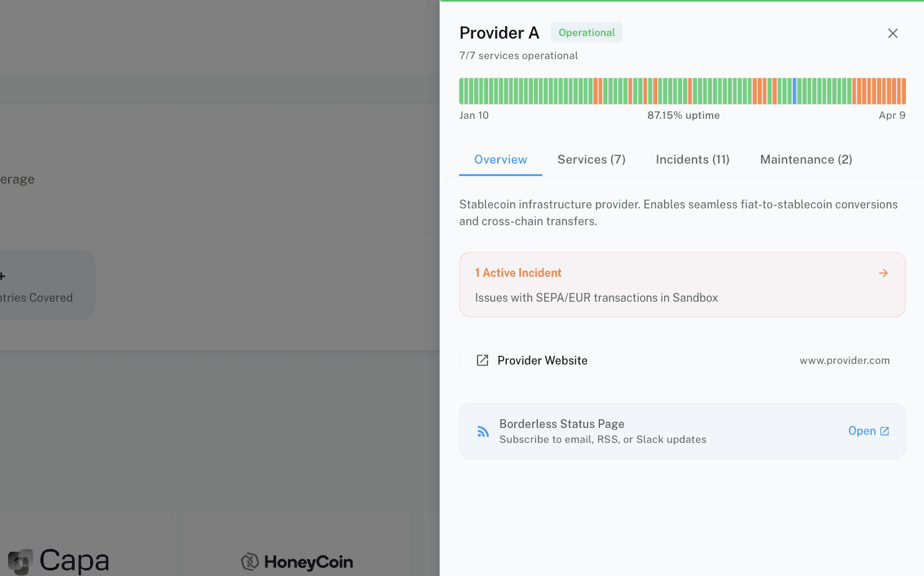Click the orange arrow on the Active Incident card
Image resolution: width=924 pixels, height=576 pixels.
(x=883, y=273)
